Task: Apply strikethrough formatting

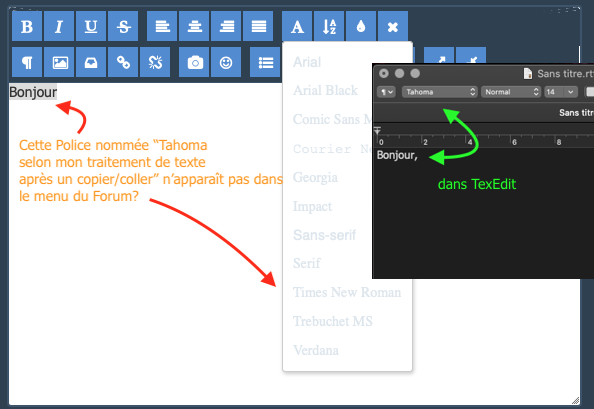Action: pos(123,26)
